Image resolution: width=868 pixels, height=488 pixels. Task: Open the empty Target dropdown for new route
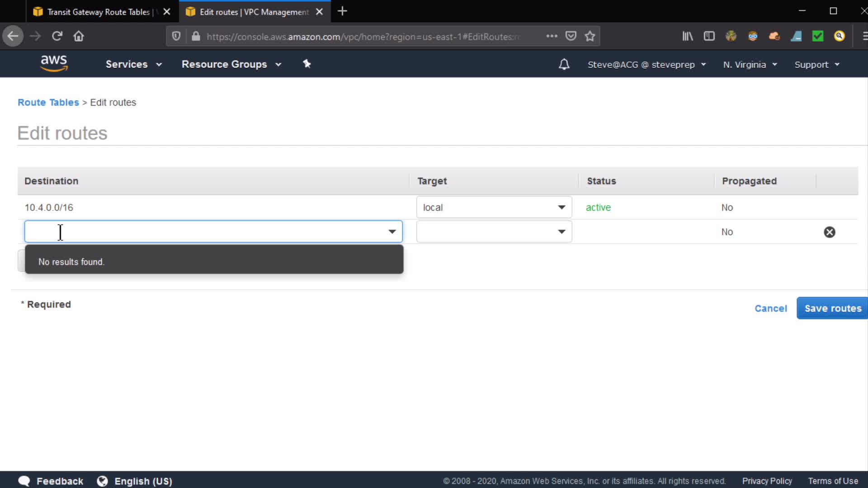[494, 232]
